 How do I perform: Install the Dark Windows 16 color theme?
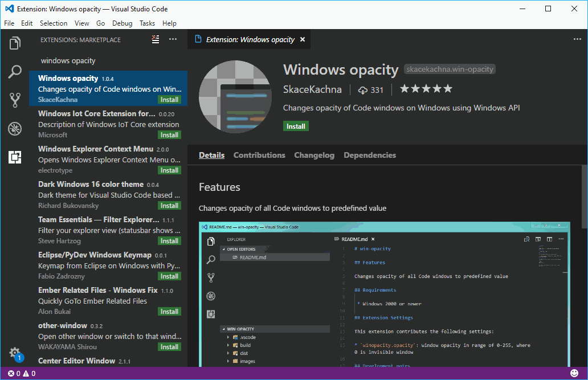(x=169, y=205)
